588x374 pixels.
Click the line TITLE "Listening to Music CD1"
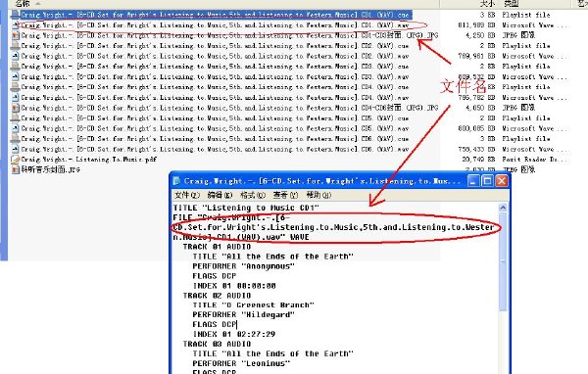246,208
